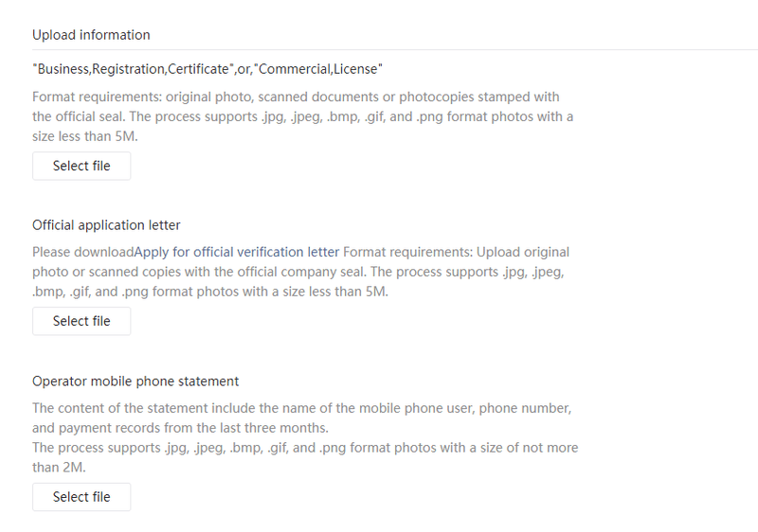Click the divider line below Upload information
The width and height of the screenshot is (758, 532).
(395, 49)
